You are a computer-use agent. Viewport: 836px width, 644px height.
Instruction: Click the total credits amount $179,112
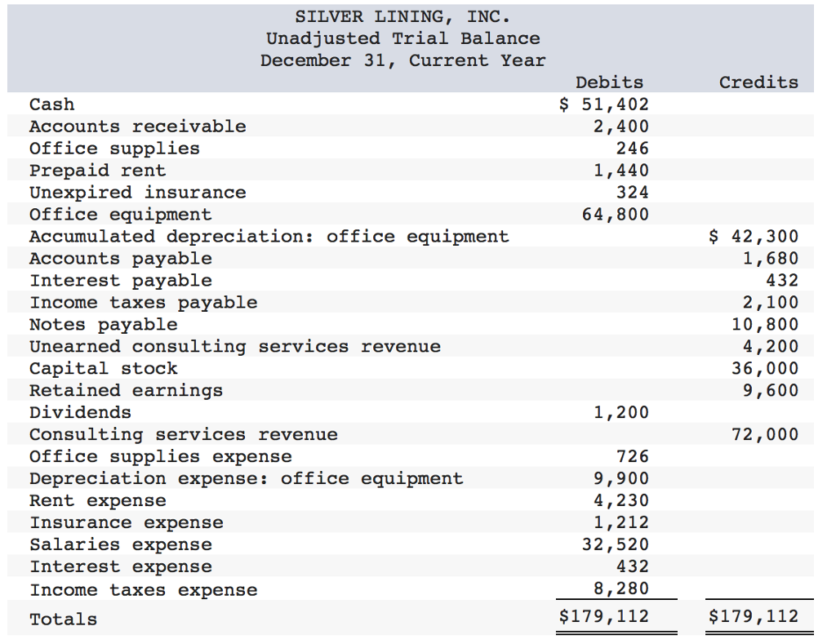click(x=754, y=616)
